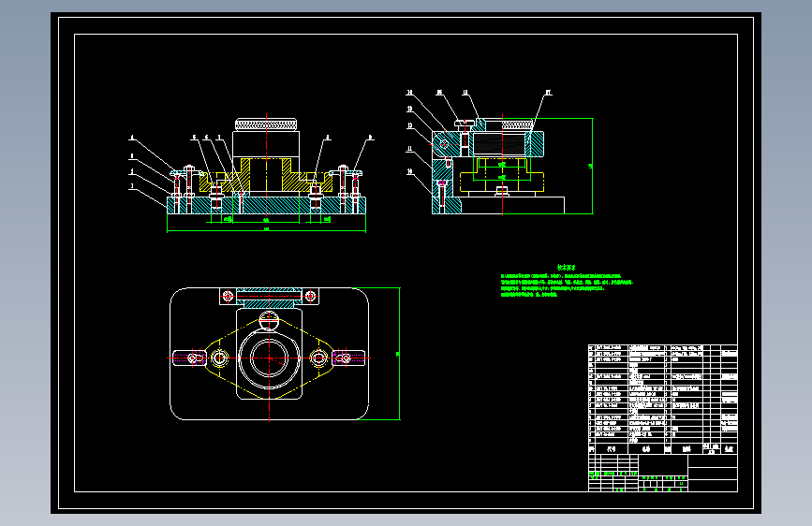Viewport: 812px width, 526px height.
Task: Click the parts list header row
Action: tap(663, 449)
